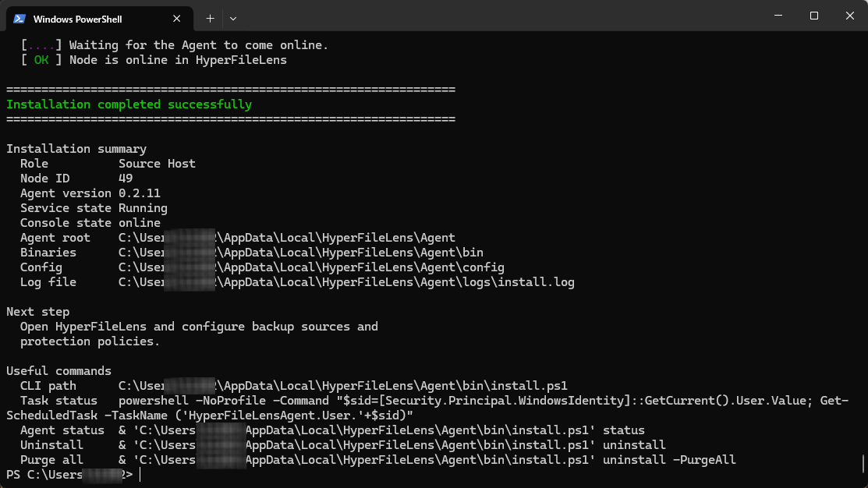868x488 pixels.
Task: Click the Log file path install.log
Action: tap(346, 282)
